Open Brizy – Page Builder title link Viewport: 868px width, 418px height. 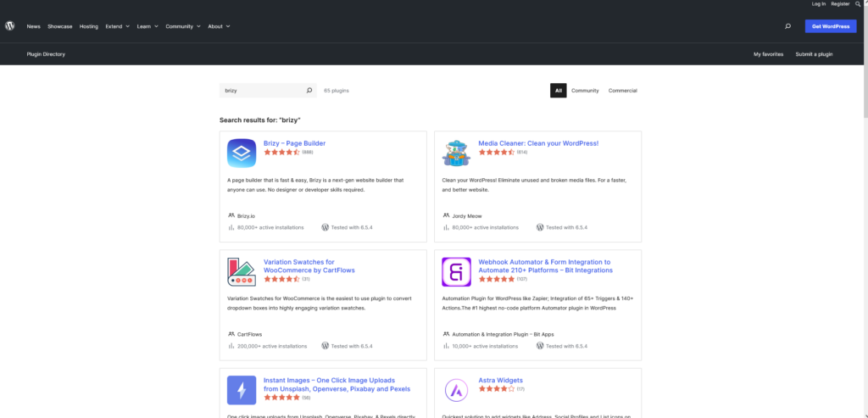click(x=294, y=143)
